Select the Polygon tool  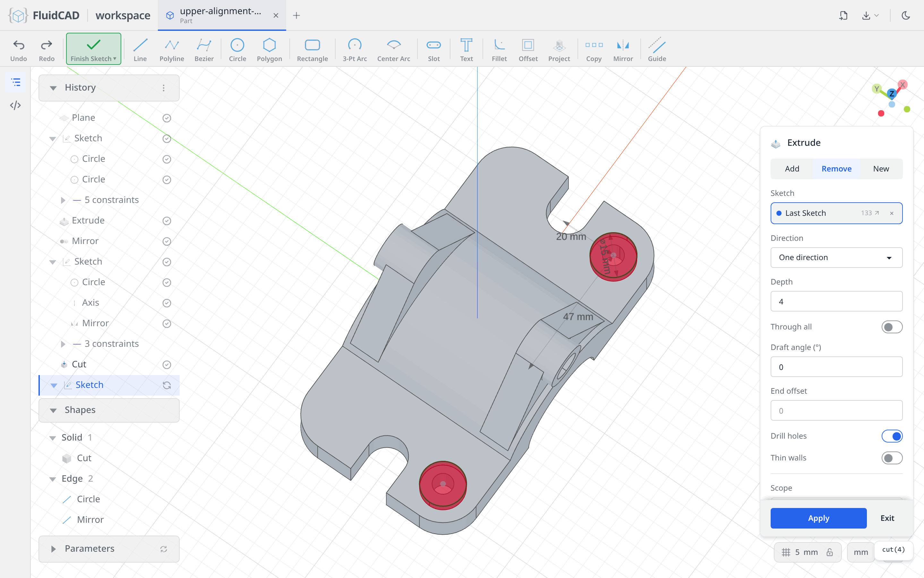point(269,50)
